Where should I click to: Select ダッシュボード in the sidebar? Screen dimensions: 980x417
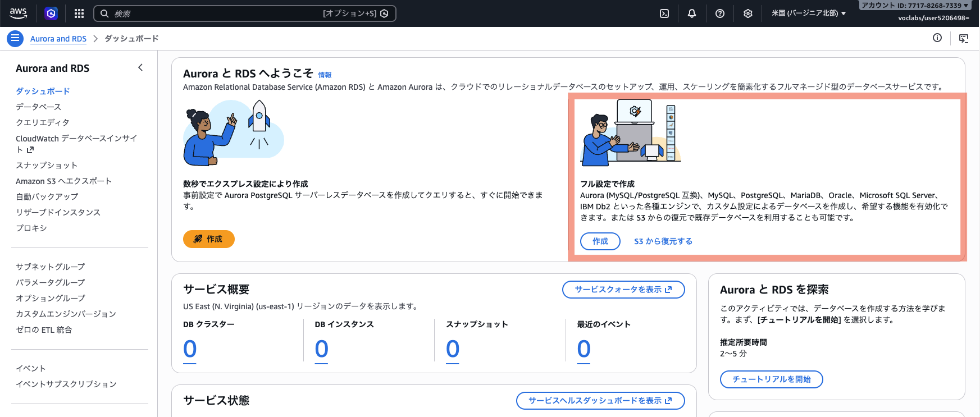click(x=43, y=91)
